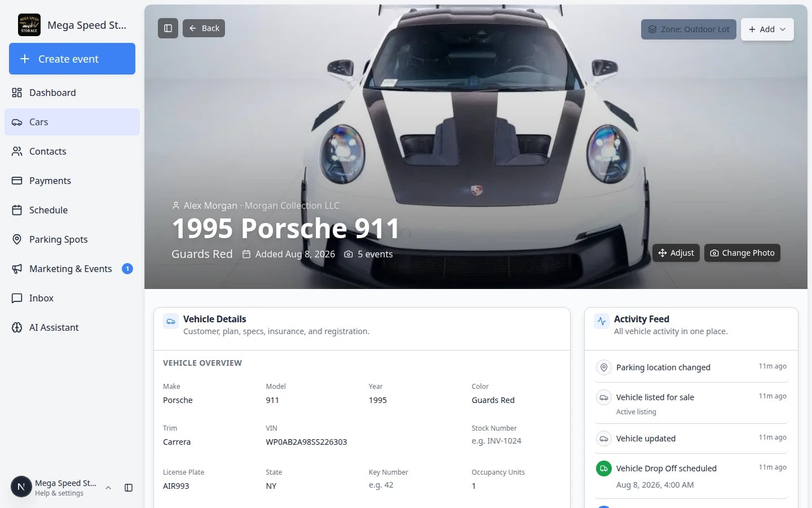Image resolution: width=812 pixels, height=508 pixels.
Task: Open the Dashboard menu item
Action: (72, 93)
